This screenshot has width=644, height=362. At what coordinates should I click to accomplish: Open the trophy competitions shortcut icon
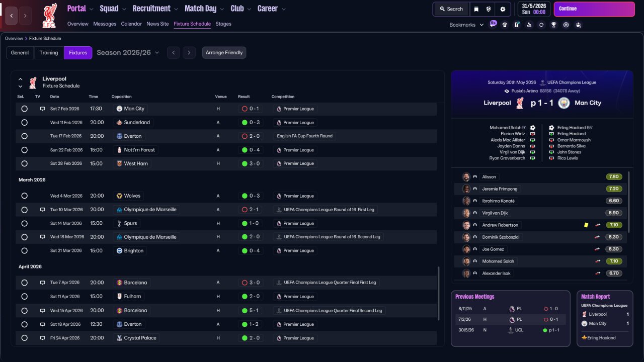(x=553, y=25)
